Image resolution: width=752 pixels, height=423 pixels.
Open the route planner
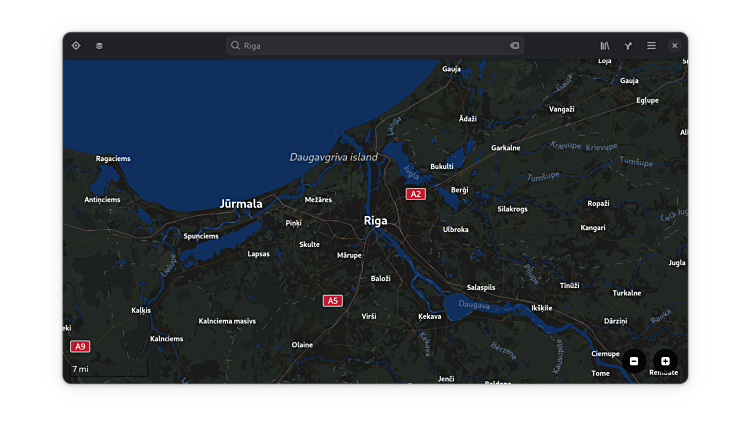(628, 46)
